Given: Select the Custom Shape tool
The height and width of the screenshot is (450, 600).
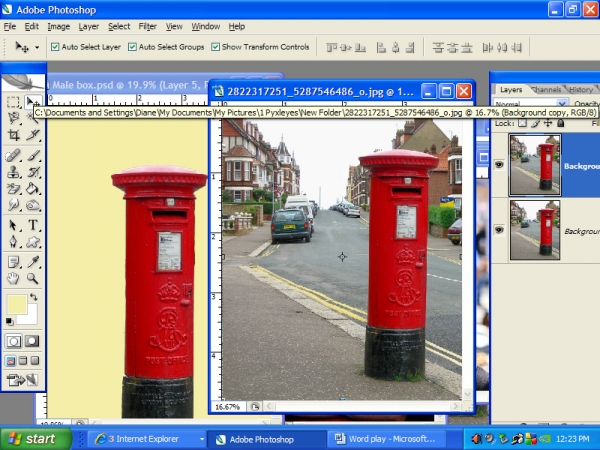Looking at the screenshot, I should pos(33,241).
